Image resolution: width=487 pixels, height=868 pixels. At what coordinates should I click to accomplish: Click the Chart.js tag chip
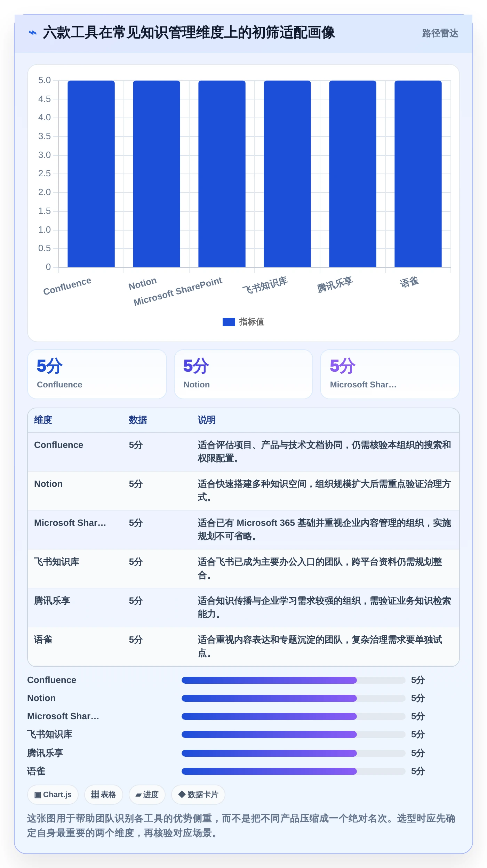coord(53,795)
